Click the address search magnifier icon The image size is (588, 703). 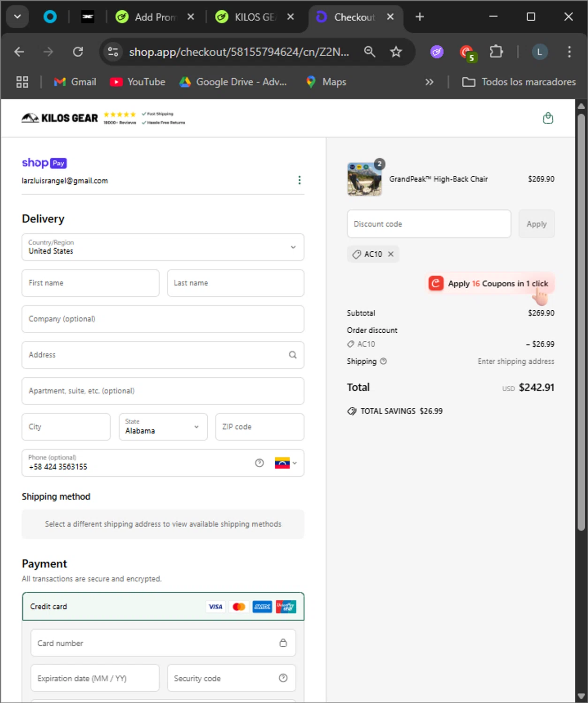(x=293, y=355)
